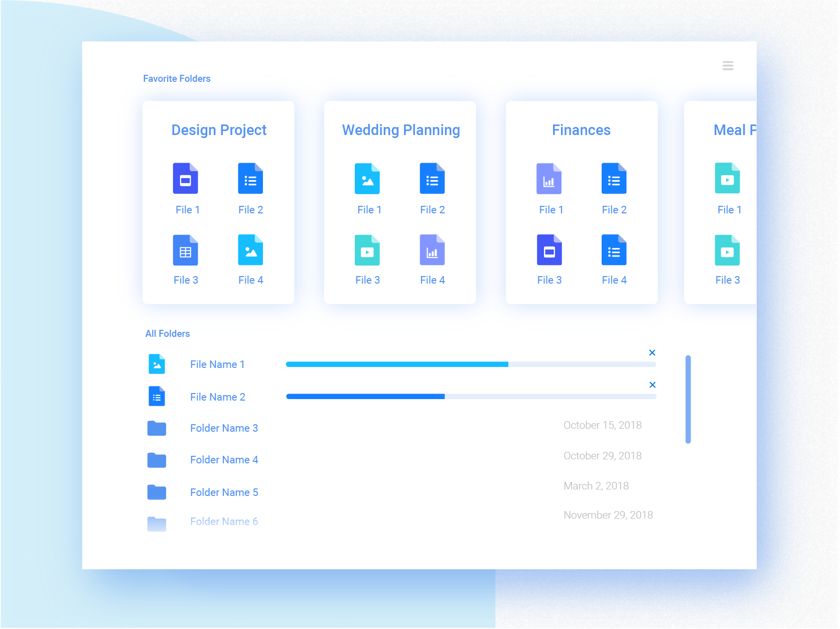The width and height of the screenshot is (840, 629).
Task: Open Finances File 3 presentation icon
Action: click(x=549, y=250)
